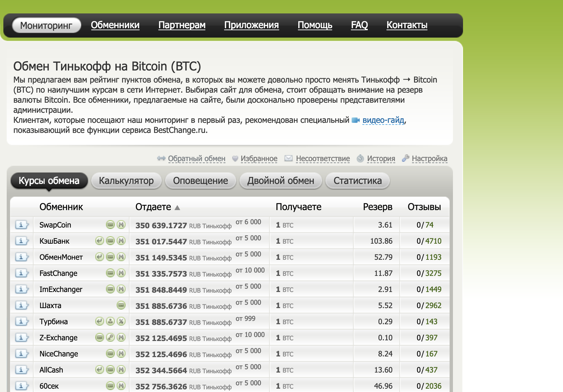The image size is (563, 392).
Task: Open info icon for КэшБанк row
Action: coord(22,241)
